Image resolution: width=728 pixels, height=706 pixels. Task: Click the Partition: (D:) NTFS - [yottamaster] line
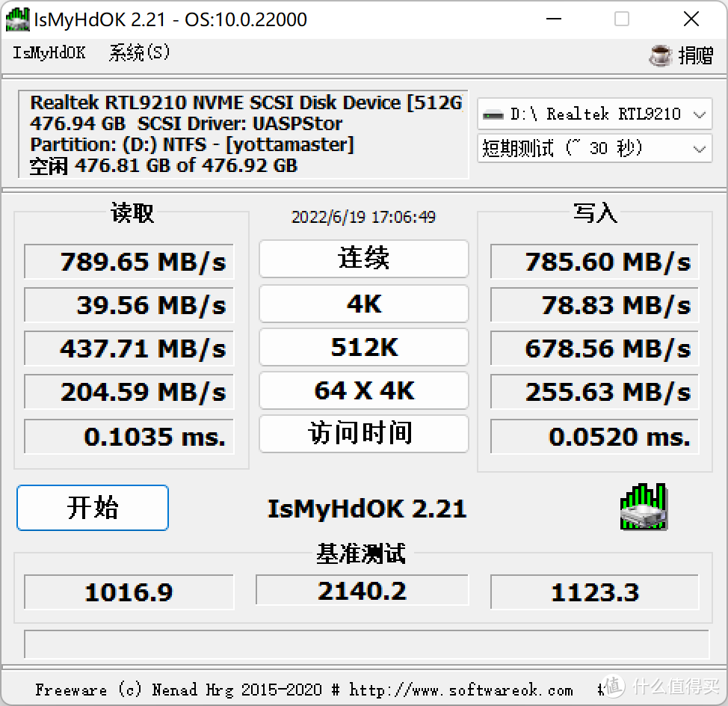coord(192,144)
